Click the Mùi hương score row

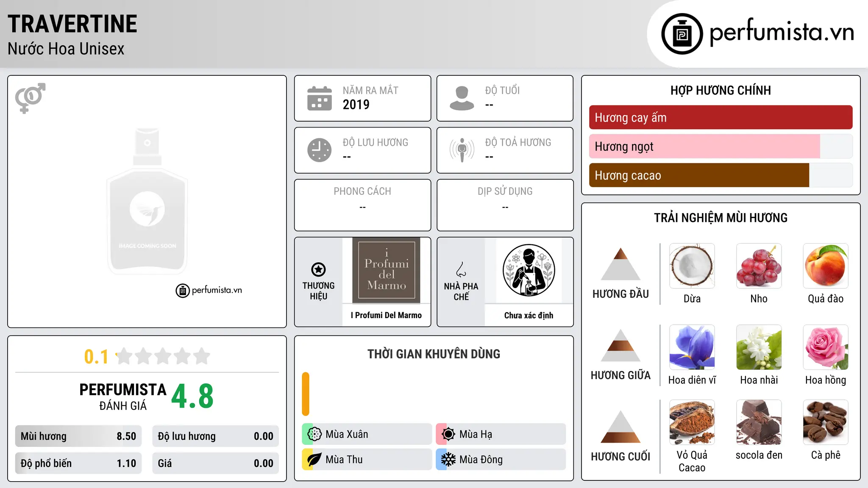(78, 436)
